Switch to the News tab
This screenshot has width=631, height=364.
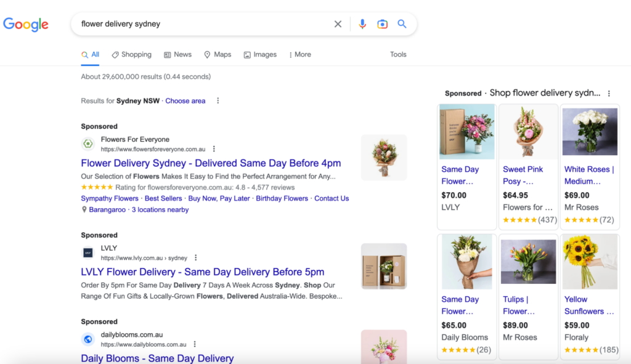[177, 55]
